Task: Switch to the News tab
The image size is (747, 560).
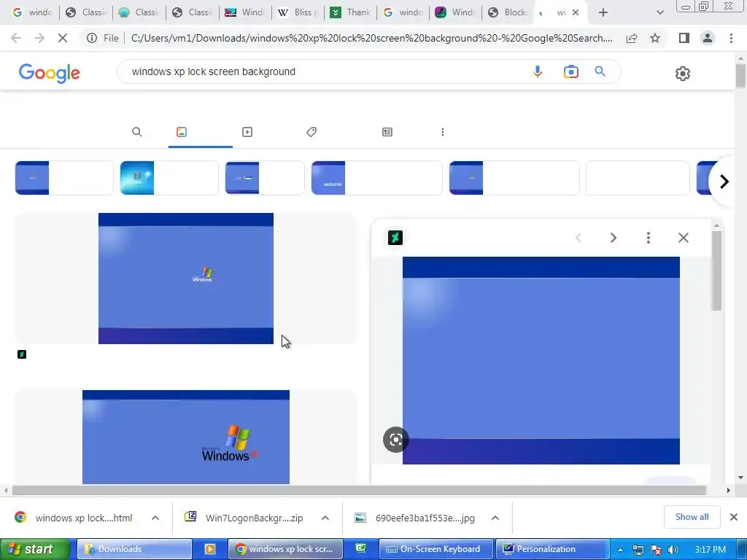Action: coord(387,132)
